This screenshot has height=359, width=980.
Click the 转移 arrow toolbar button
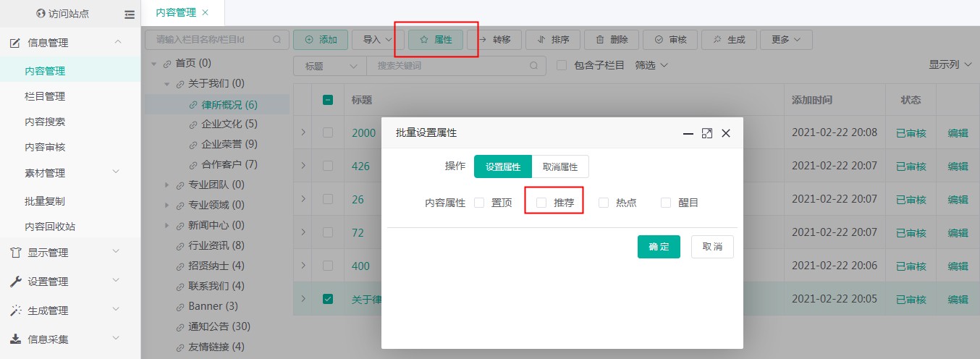(x=494, y=40)
